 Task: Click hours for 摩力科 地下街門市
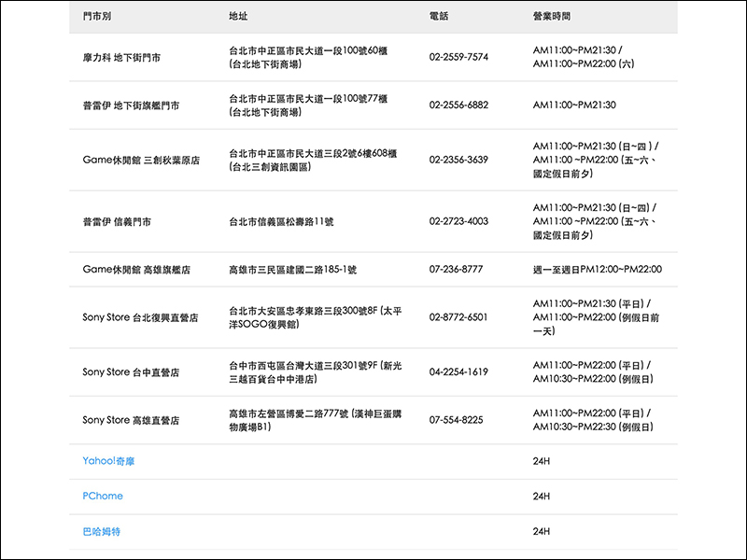pos(583,57)
